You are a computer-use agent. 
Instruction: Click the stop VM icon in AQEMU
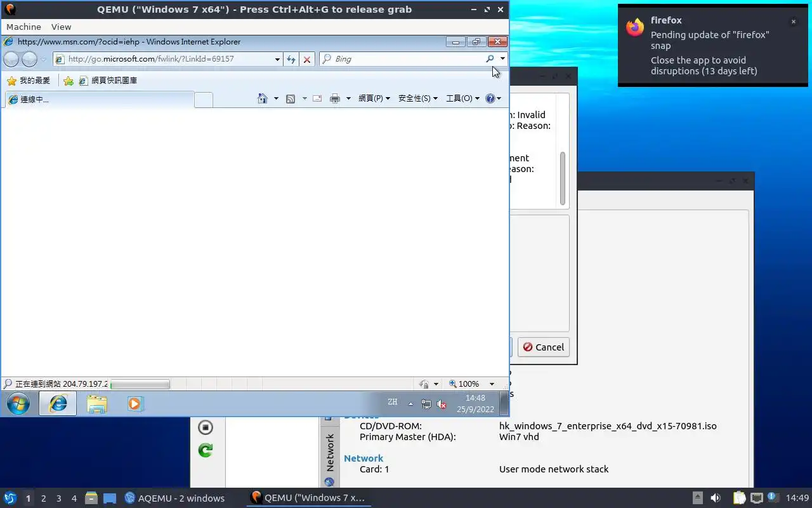(205, 427)
